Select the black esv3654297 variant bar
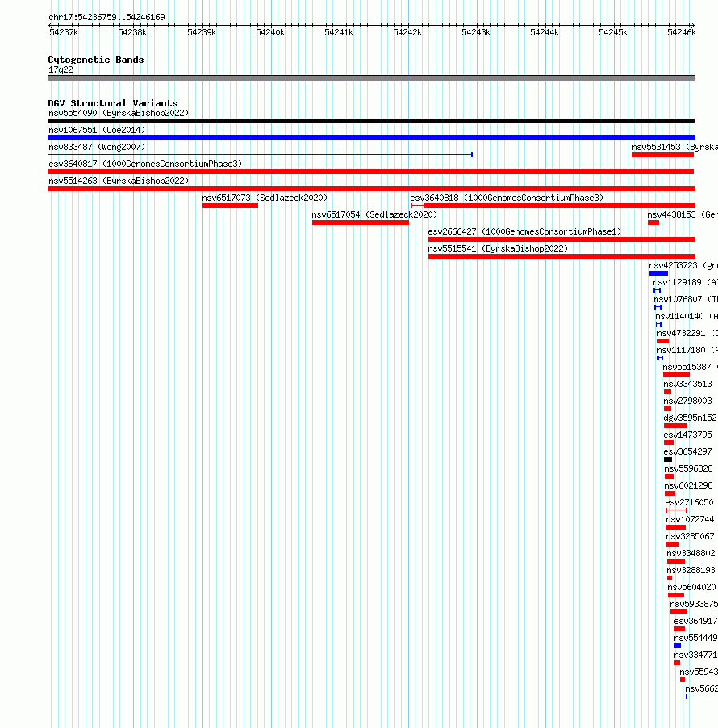The width and height of the screenshot is (718, 728). pyautogui.click(x=668, y=460)
